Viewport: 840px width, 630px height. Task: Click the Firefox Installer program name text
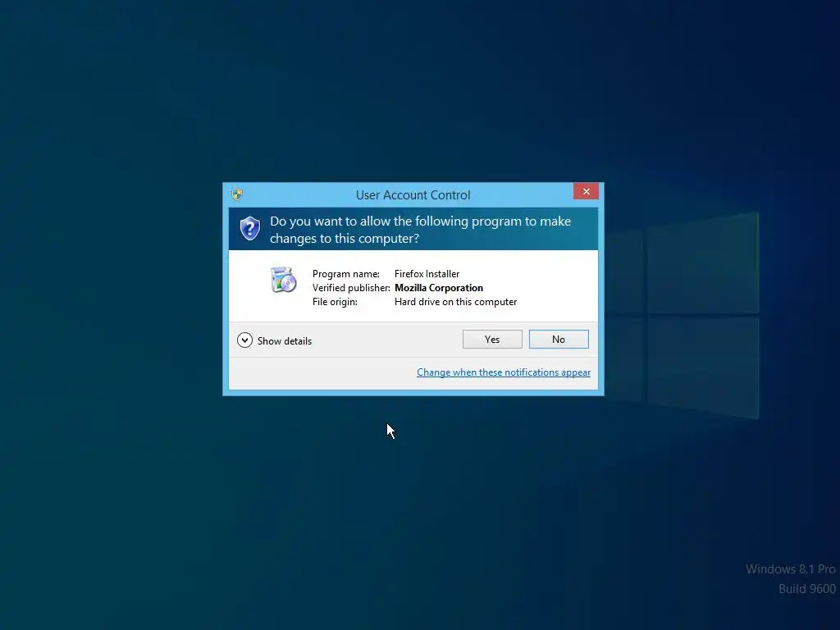(427, 274)
